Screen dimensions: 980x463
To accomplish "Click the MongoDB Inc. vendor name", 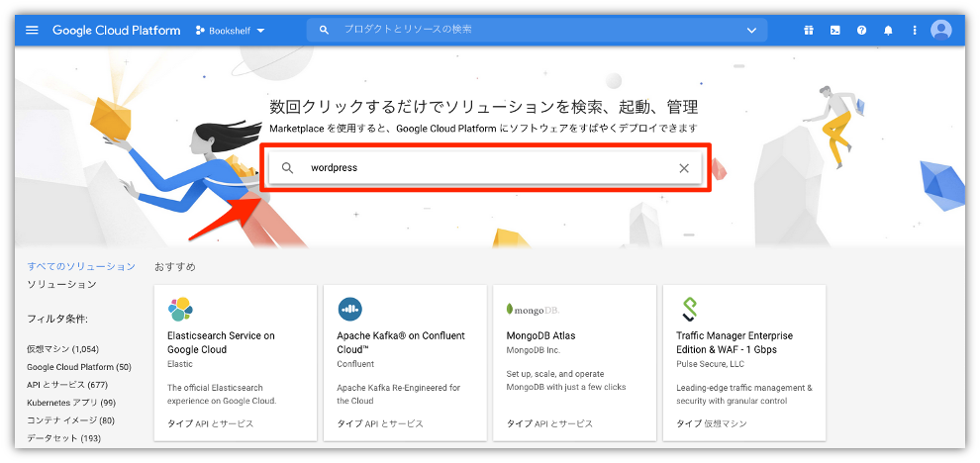I will point(533,350).
